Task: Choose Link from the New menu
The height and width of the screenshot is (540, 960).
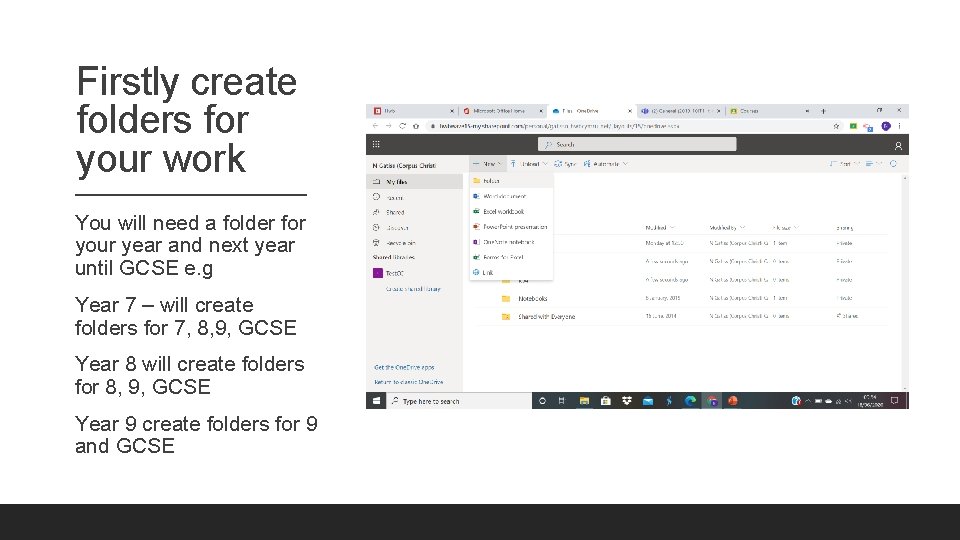Action: click(511, 272)
